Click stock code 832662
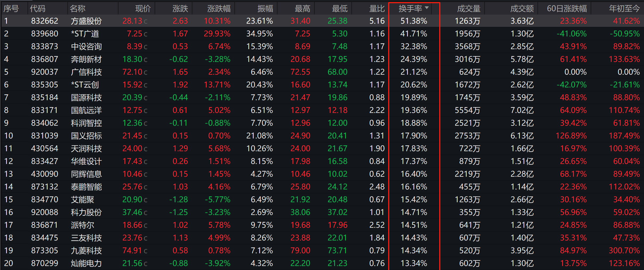 (45, 21)
